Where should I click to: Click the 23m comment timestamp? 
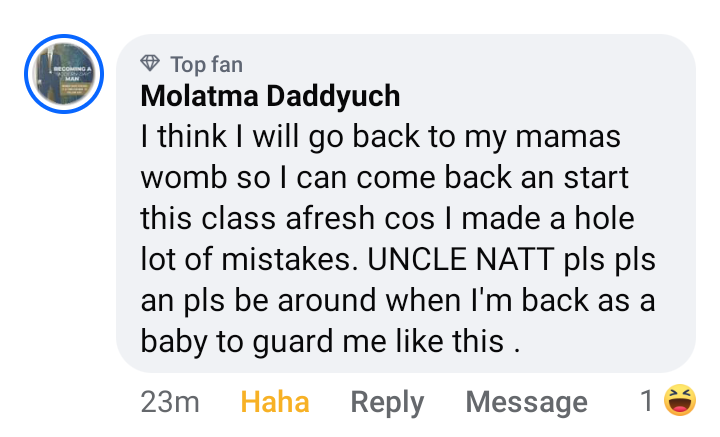(170, 403)
